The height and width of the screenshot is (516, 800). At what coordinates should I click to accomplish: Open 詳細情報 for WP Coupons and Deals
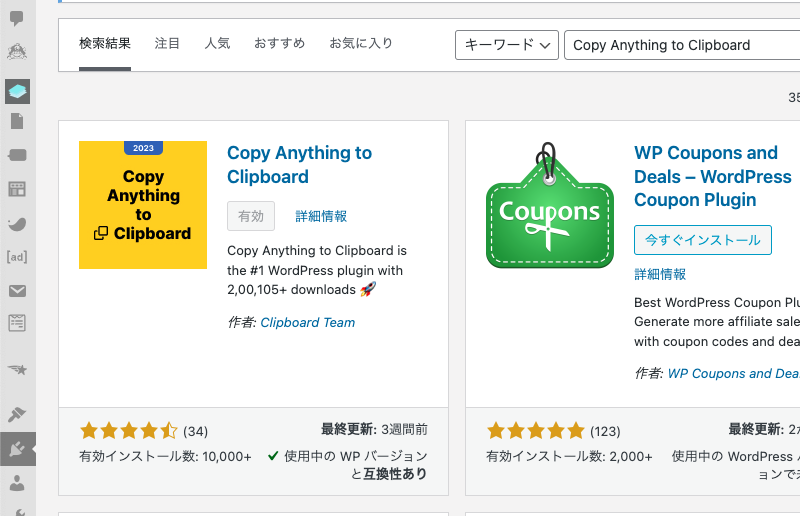(x=660, y=275)
